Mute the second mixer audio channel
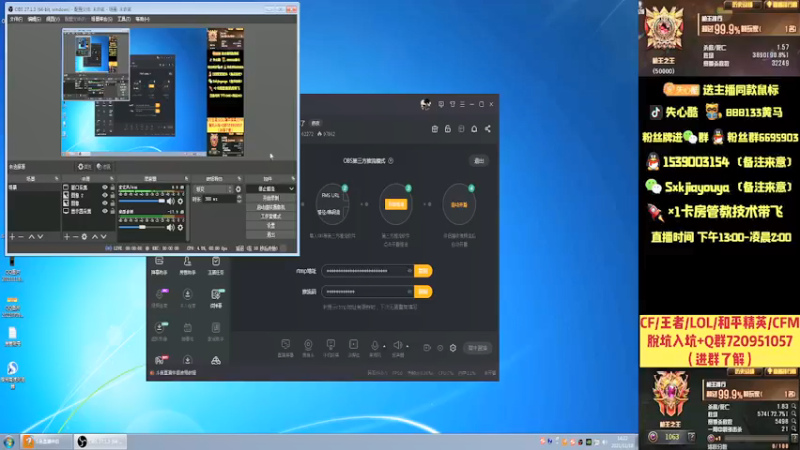Screen dimensions: 800x450 171,227
